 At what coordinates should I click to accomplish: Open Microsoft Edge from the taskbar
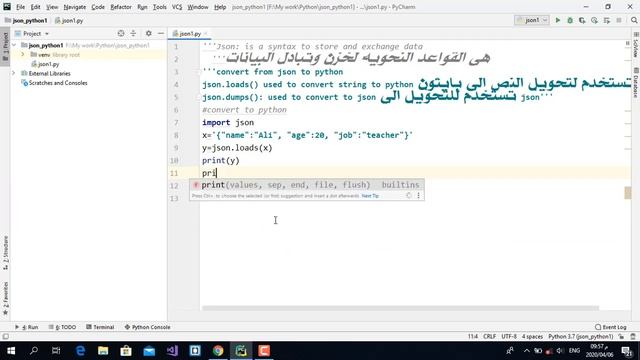(x=80, y=351)
